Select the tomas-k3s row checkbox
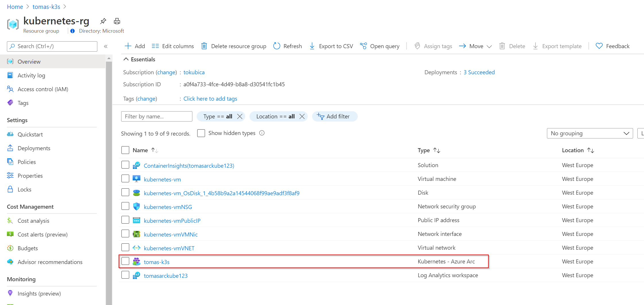This screenshot has height=305, width=644. click(125, 261)
